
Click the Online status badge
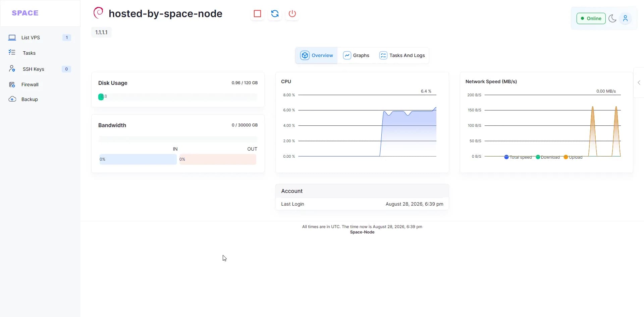click(591, 18)
